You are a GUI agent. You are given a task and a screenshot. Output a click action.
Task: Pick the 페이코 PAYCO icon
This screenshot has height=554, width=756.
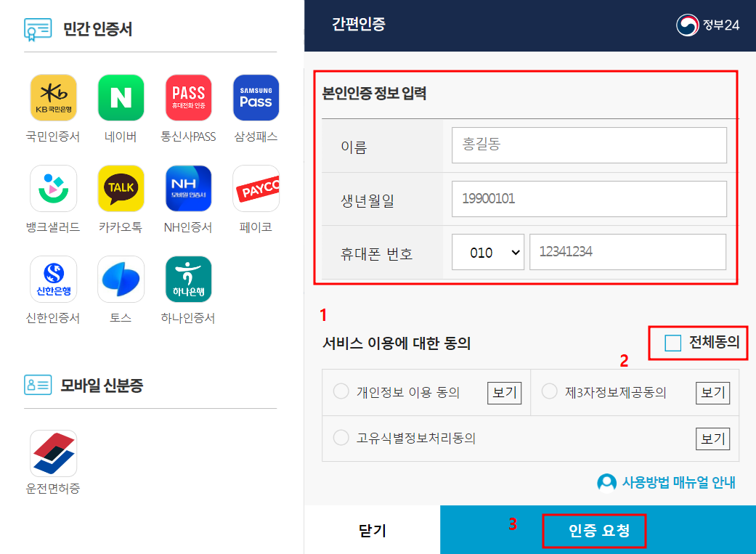click(256, 189)
